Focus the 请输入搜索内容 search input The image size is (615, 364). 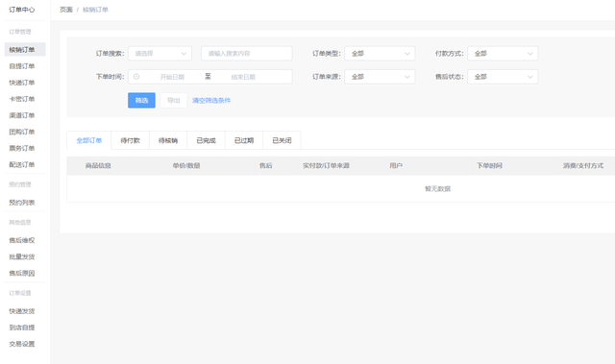pyautogui.click(x=247, y=53)
